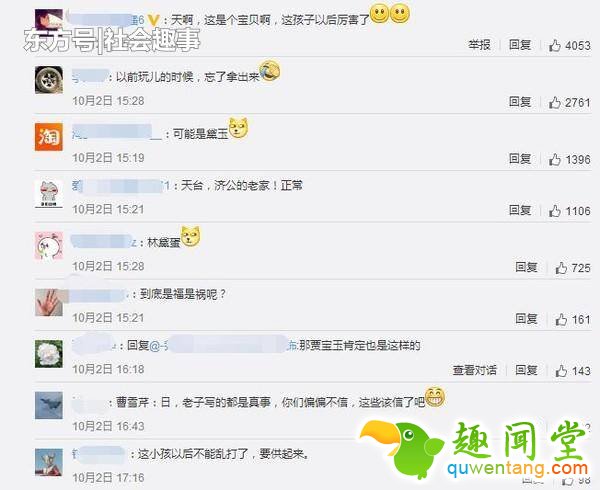Open the orange 淘 avatar profile

[49, 137]
